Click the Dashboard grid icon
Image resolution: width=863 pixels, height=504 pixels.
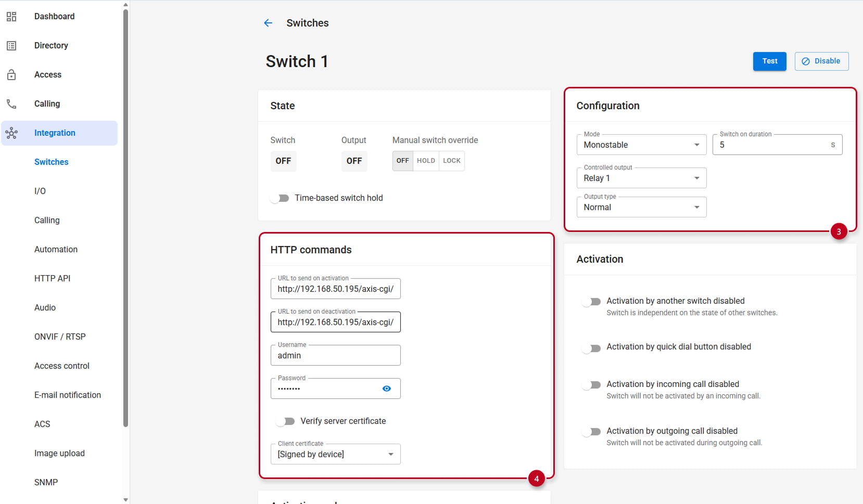[x=11, y=17]
